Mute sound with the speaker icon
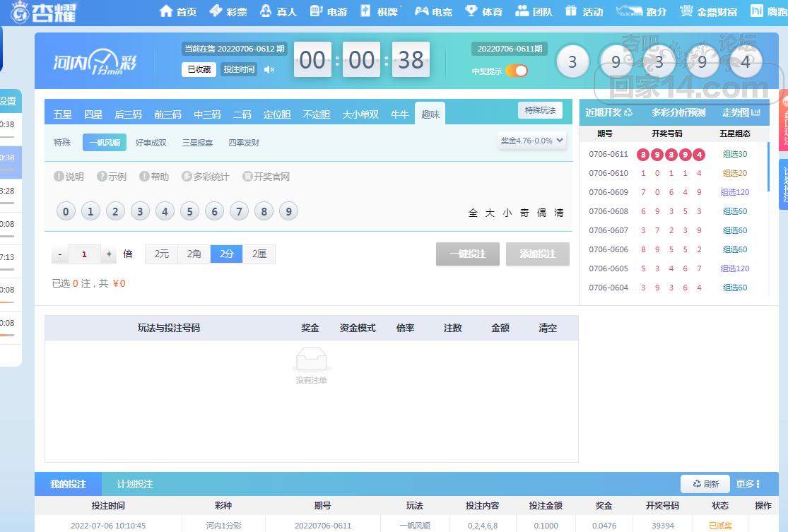The image size is (788, 532). (269, 69)
